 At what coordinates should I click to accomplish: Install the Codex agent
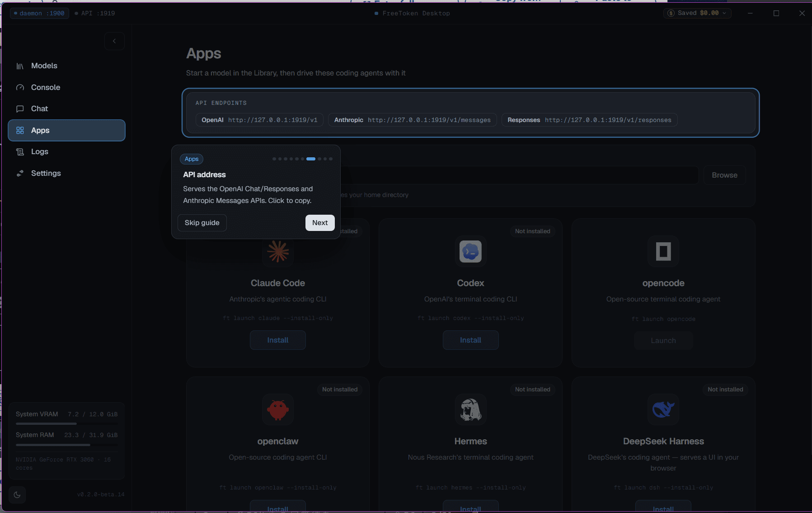coord(470,340)
